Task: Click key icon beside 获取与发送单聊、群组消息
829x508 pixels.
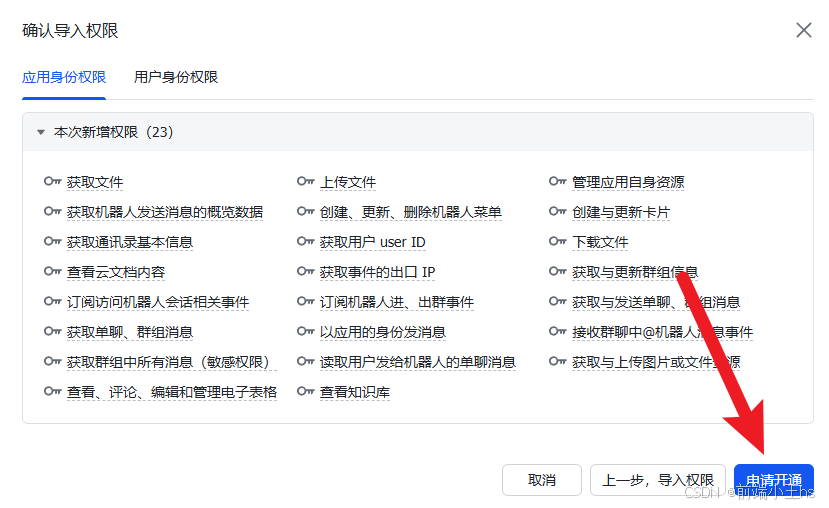Action: 558,301
